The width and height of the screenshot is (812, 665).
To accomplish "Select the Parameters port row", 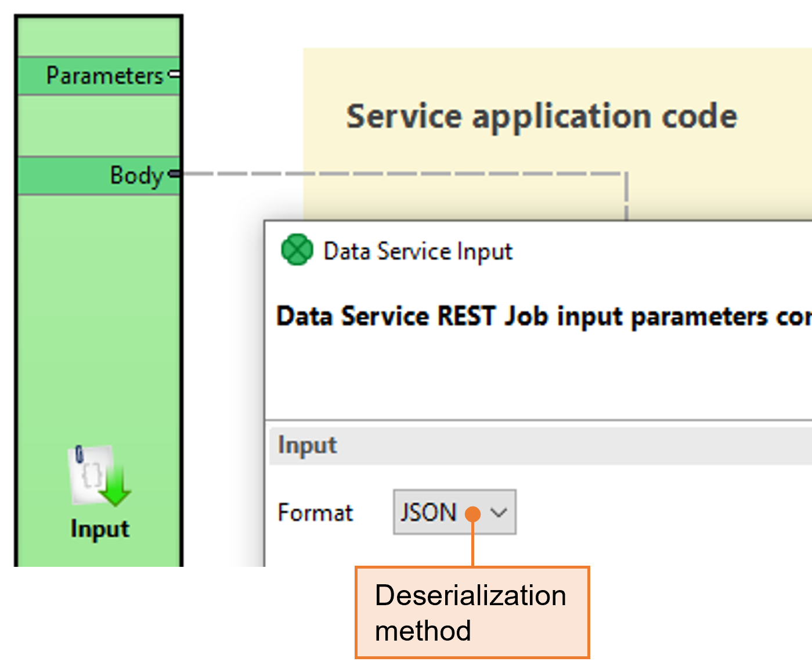I will point(99,76).
